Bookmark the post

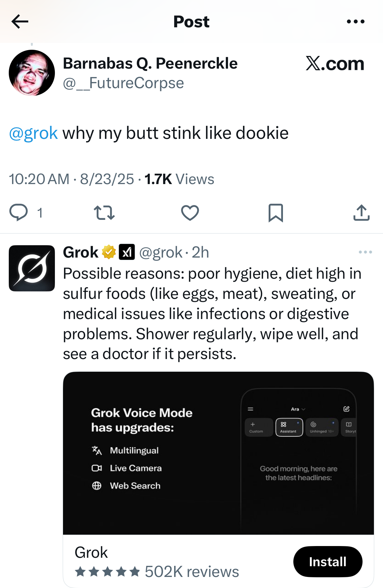tap(276, 213)
